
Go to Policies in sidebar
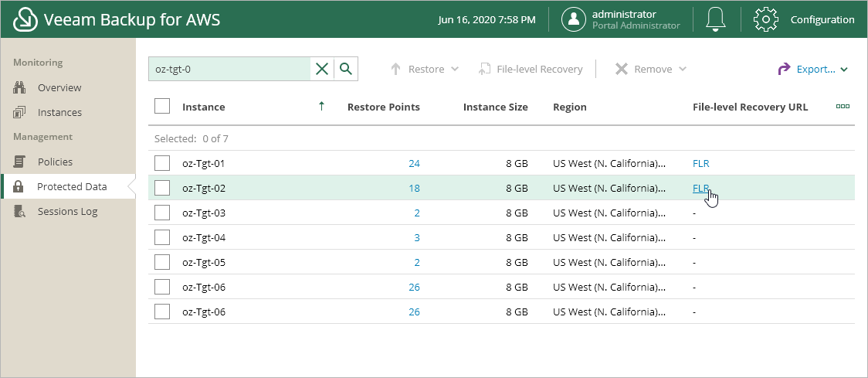(x=55, y=162)
